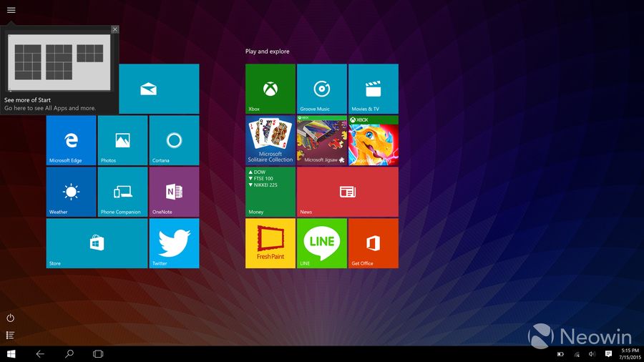This screenshot has height=362, width=644.
Task: Click the Windows Start button
Action: click(x=11, y=354)
